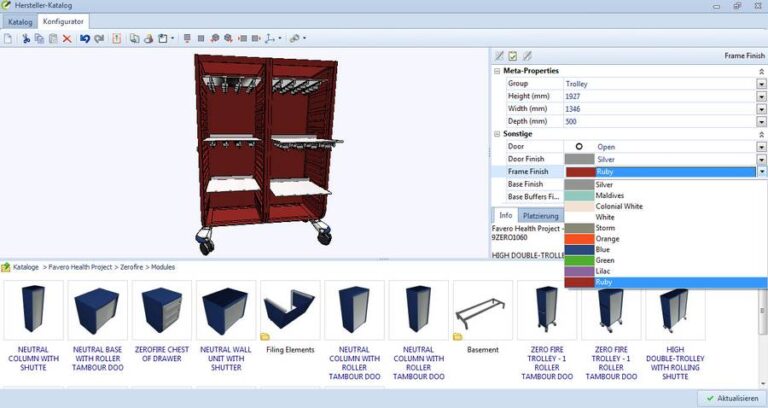This screenshot has height=408, width=768.
Task: Click the pin-like icon after the clipboard dropdown
Action: point(187,38)
